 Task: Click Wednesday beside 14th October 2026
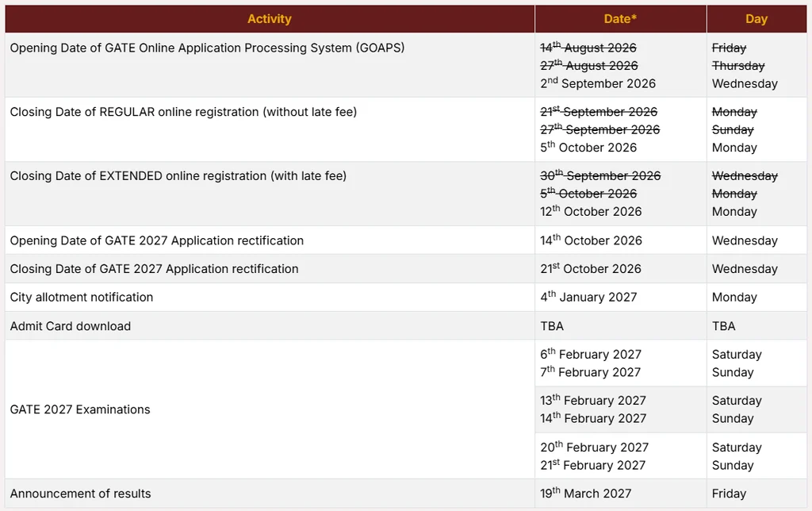745,240
